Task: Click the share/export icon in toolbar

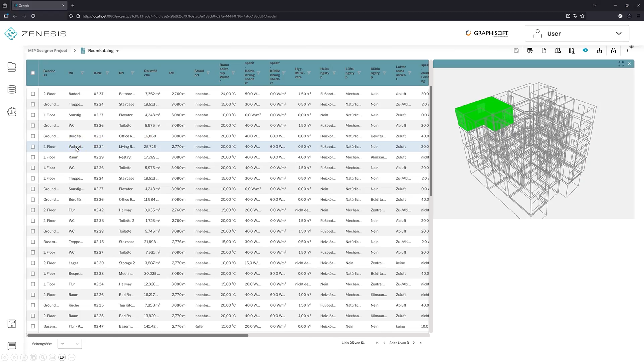Action: click(x=599, y=51)
